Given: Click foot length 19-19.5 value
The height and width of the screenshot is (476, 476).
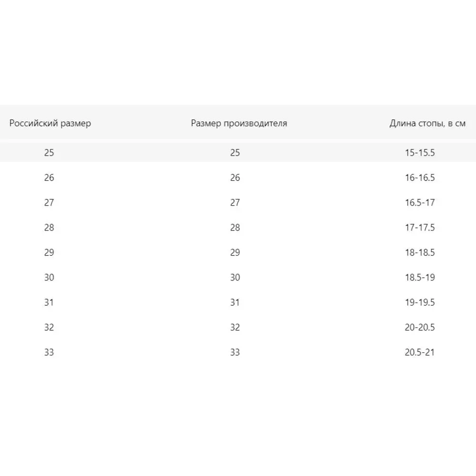Looking at the screenshot, I should coord(420,303).
